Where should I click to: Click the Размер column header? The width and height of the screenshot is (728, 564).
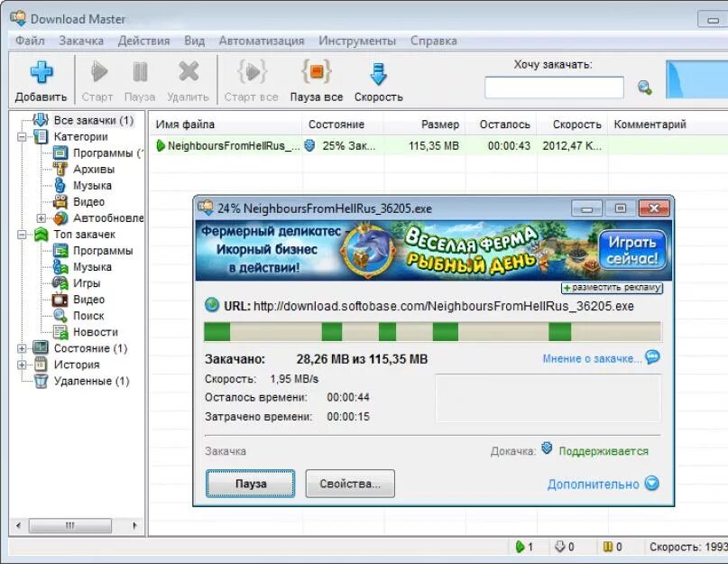click(x=424, y=125)
